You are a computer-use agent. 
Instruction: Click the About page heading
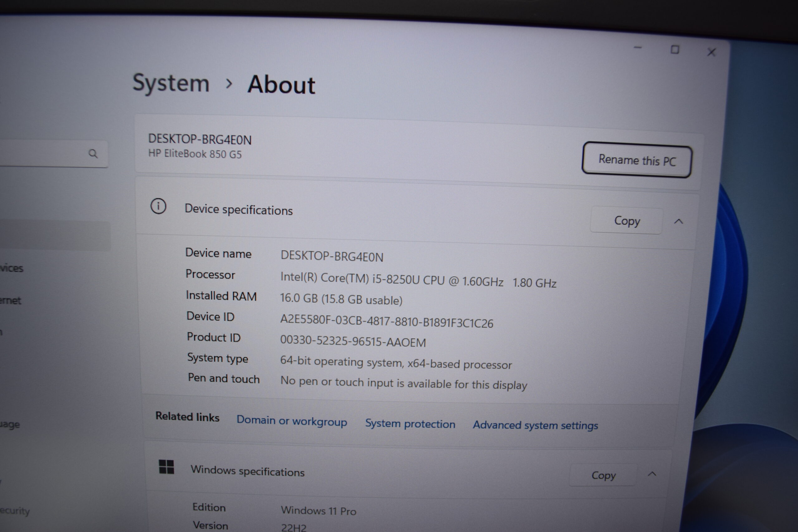pos(281,84)
